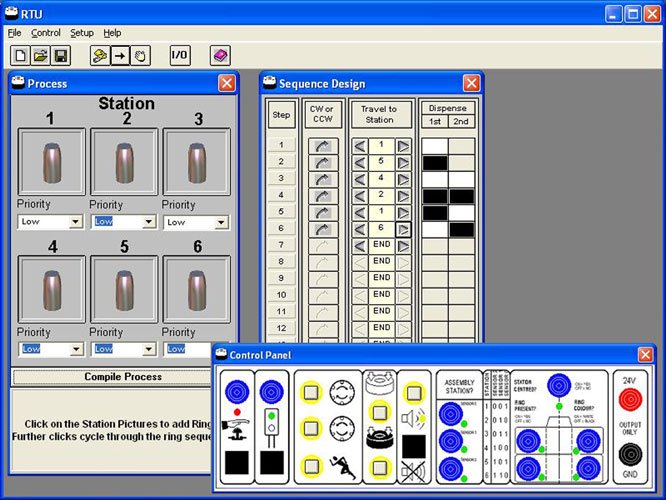Viewport: 666px width, 500px height.
Task: Click the Save floppy disk icon
Action: (61, 55)
